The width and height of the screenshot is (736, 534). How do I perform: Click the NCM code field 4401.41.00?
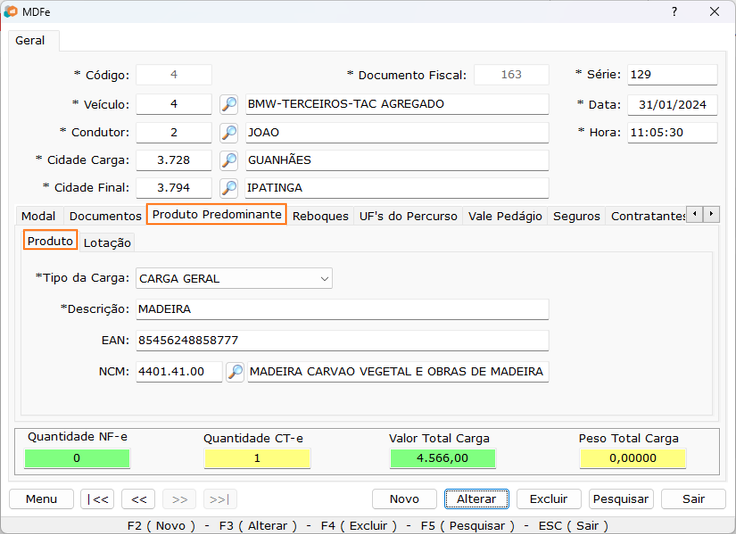tap(179, 372)
